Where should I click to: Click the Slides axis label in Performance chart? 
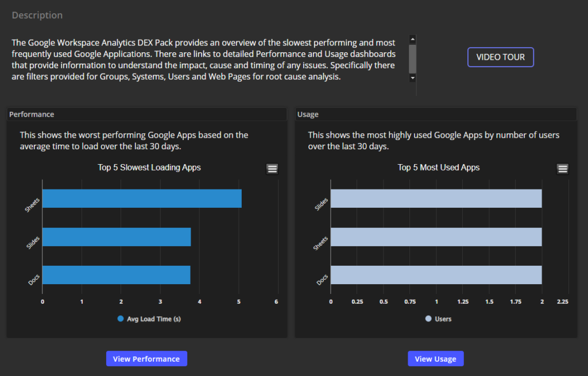33,243
